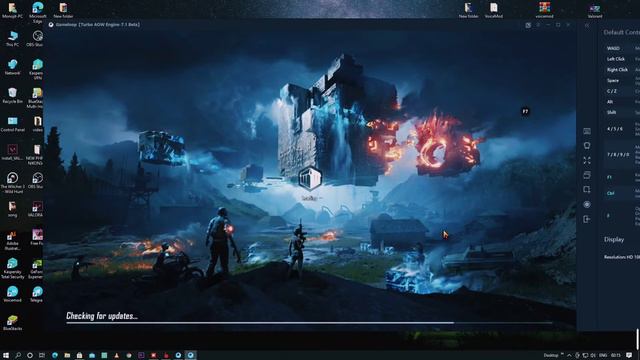Select the Microsoft Edge desktop icon
Screen dimensions: 640x360
38,11
